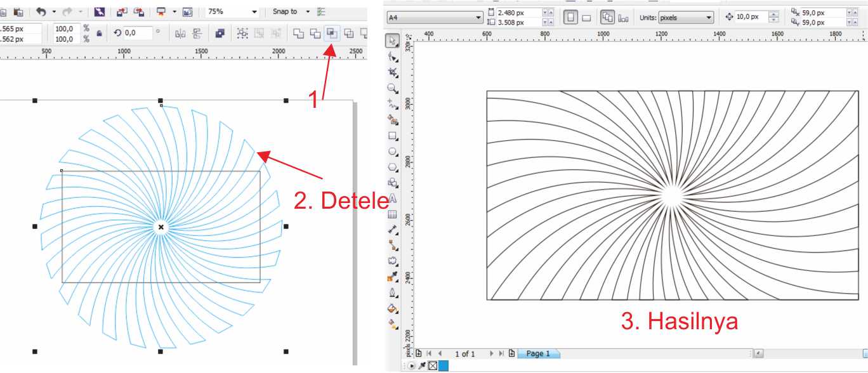Screen dimensions: 868x373
Task: Select Landscape page orientation
Action: pos(587,18)
